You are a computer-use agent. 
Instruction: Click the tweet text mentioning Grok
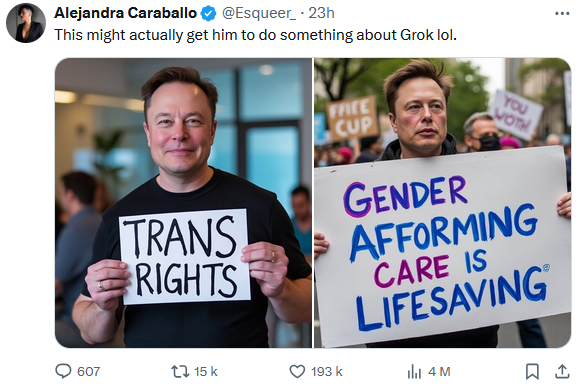point(255,35)
